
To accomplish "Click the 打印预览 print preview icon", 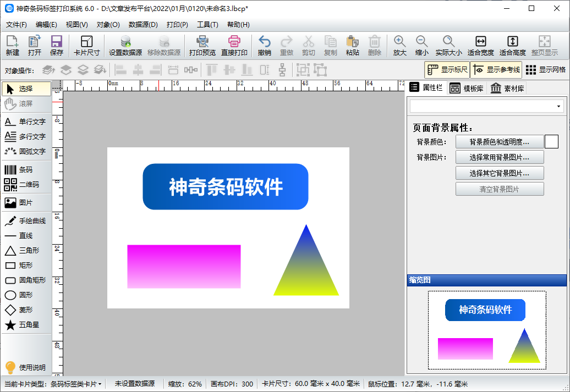I will pyautogui.click(x=202, y=46).
